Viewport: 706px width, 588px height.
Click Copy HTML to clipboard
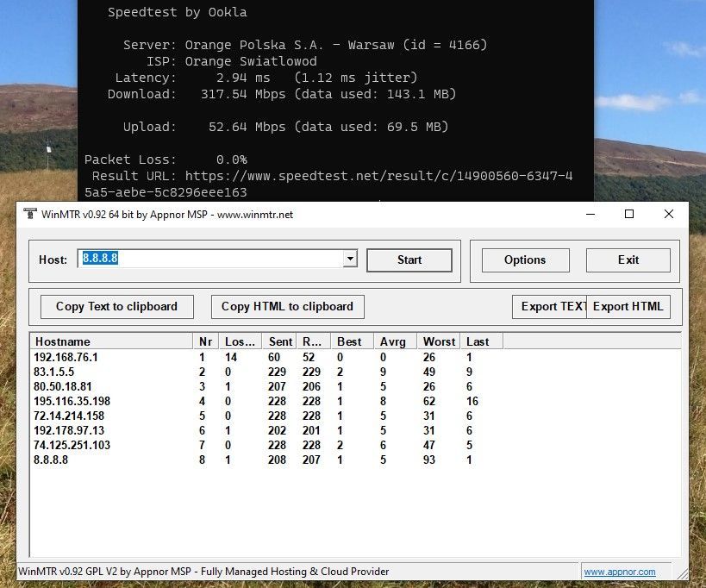(x=287, y=307)
